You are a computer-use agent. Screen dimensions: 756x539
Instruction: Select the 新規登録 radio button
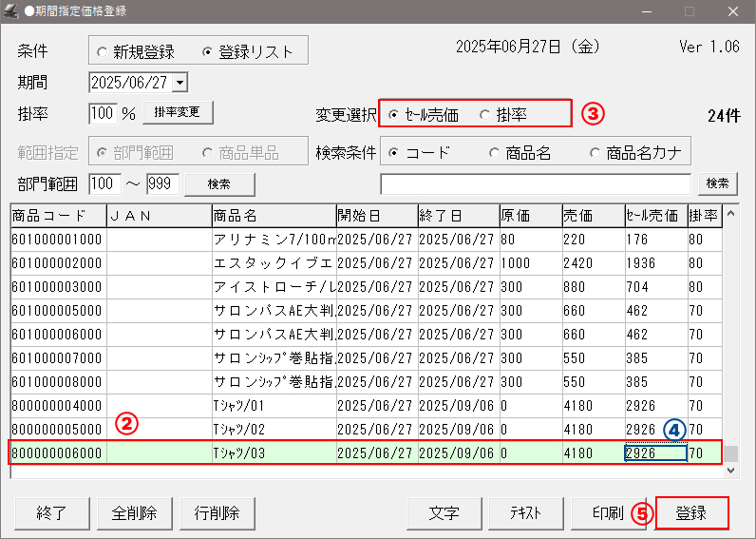102,51
